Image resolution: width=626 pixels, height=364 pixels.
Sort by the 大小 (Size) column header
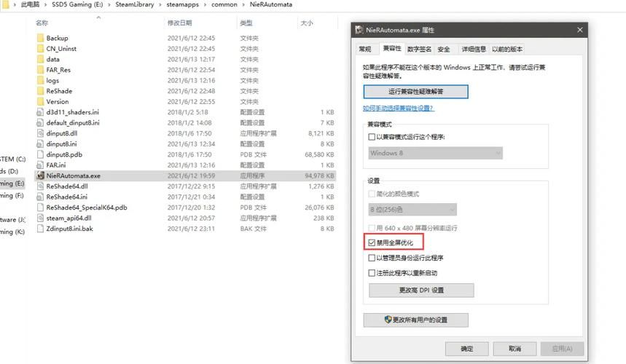[307, 23]
